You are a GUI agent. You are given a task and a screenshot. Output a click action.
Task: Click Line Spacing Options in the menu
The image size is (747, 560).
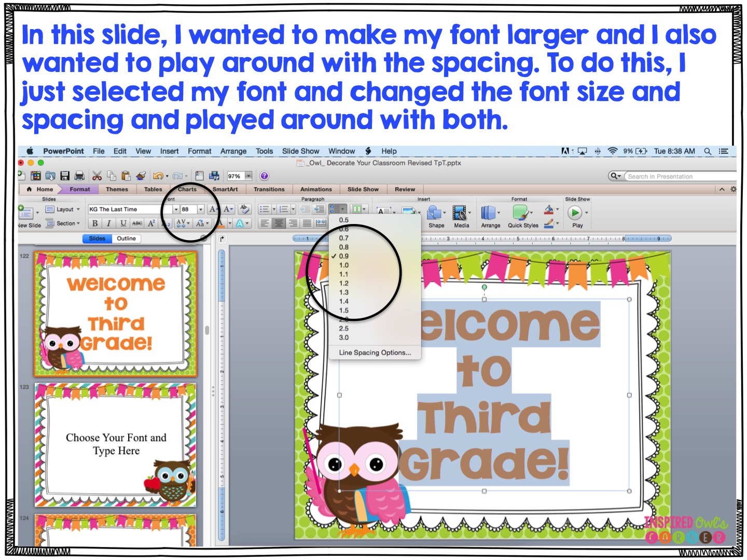pyautogui.click(x=375, y=352)
